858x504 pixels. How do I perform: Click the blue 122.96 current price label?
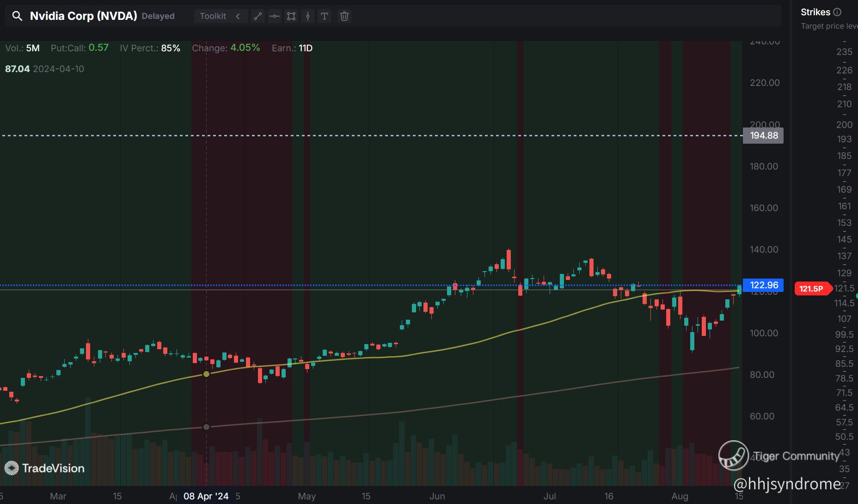(763, 285)
